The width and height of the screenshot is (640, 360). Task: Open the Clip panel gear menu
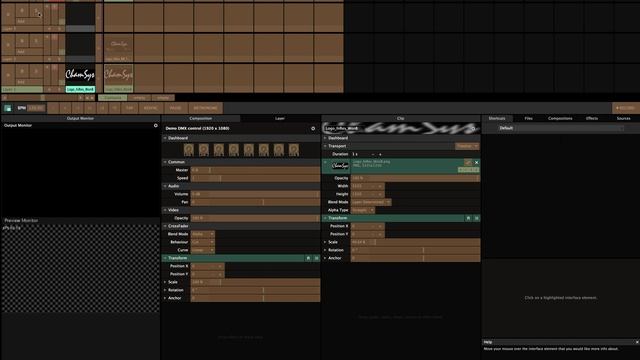pyautogui.click(x=473, y=129)
